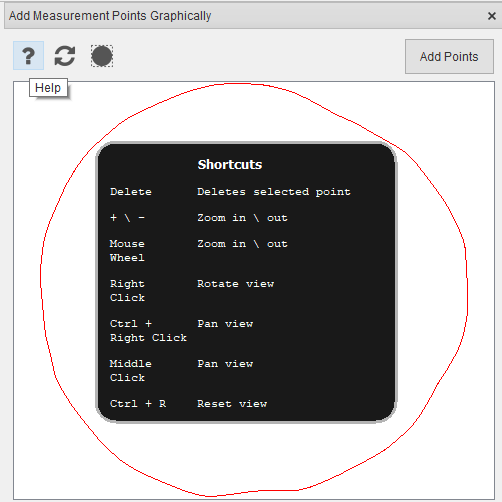Toggle the Help question mark icon
The height and width of the screenshot is (502, 502).
28,56
